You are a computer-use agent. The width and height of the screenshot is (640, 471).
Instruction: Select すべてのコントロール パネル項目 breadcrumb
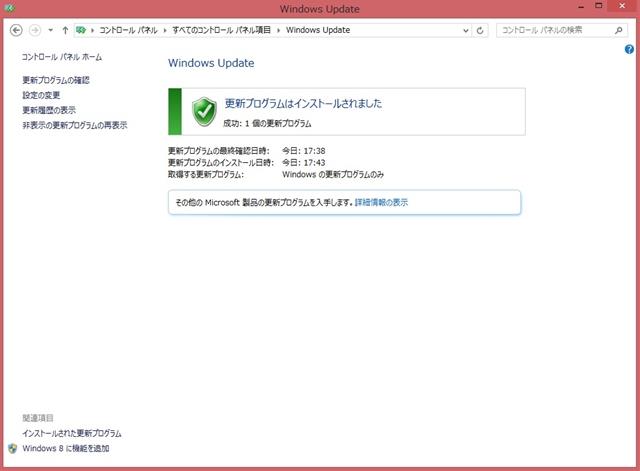pos(221,30)
